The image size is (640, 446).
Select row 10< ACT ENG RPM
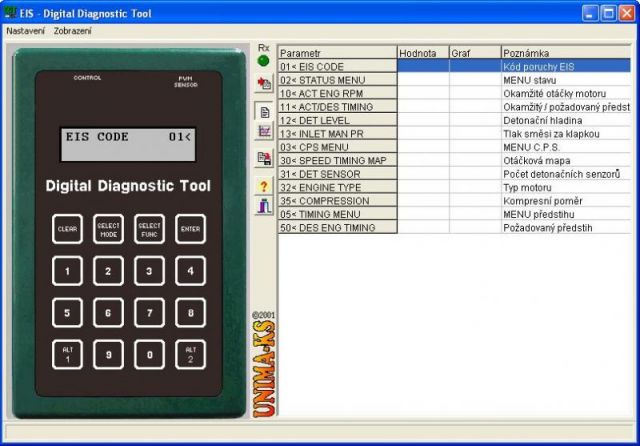tap(454, 93)
